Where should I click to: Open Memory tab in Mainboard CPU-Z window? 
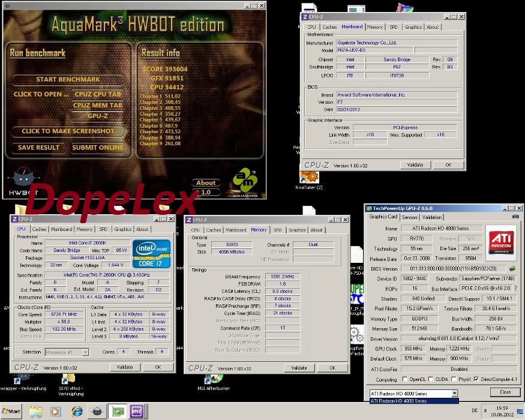[x=374, y=27]
